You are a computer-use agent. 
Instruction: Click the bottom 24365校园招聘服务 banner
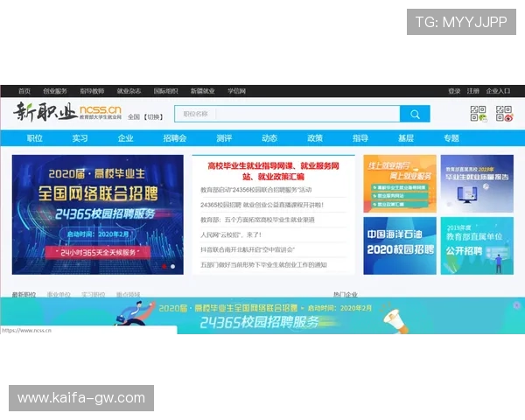[262, 316]
